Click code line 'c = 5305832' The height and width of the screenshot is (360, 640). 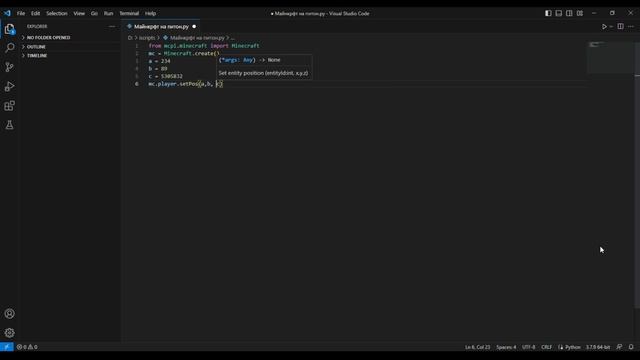point(165,76)
